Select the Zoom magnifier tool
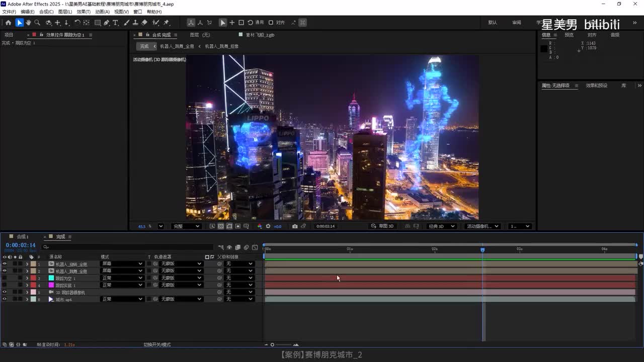The height and width of the screenshot is (362, 644). (x=37, y=23)
